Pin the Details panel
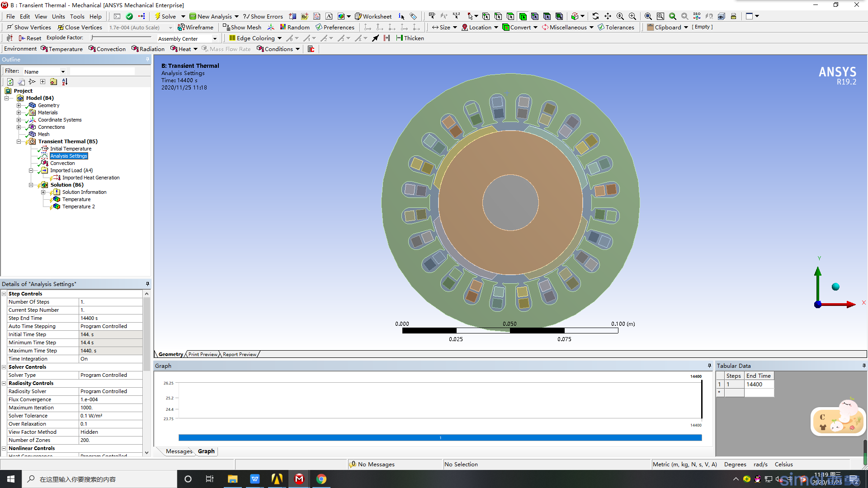 coord(147,284)
